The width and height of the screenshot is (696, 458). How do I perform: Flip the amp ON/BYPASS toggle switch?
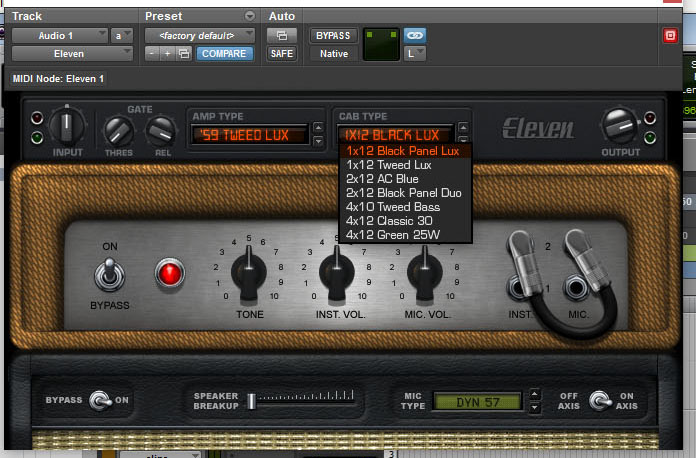coord(110,275)
